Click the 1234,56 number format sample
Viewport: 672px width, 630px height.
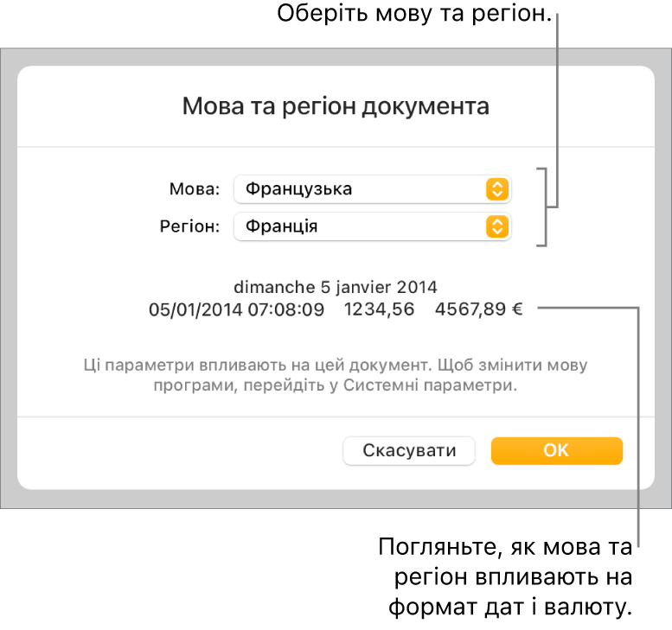[380, 309]
